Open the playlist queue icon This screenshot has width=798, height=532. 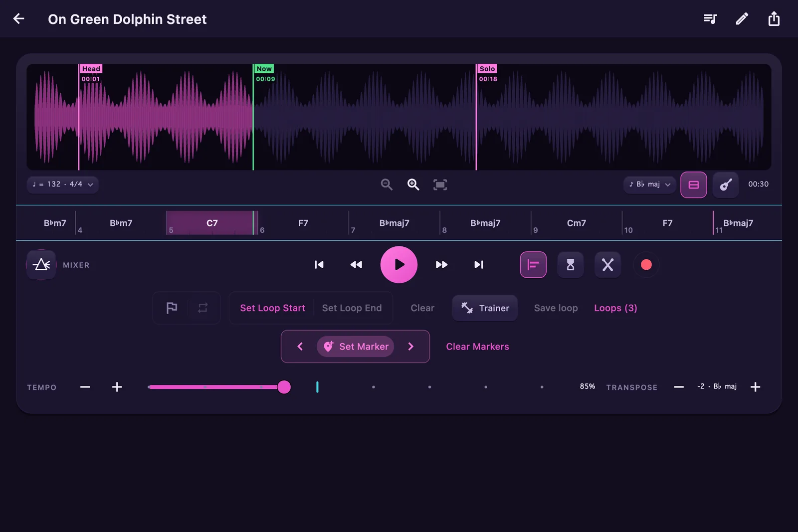pos(710,19)
